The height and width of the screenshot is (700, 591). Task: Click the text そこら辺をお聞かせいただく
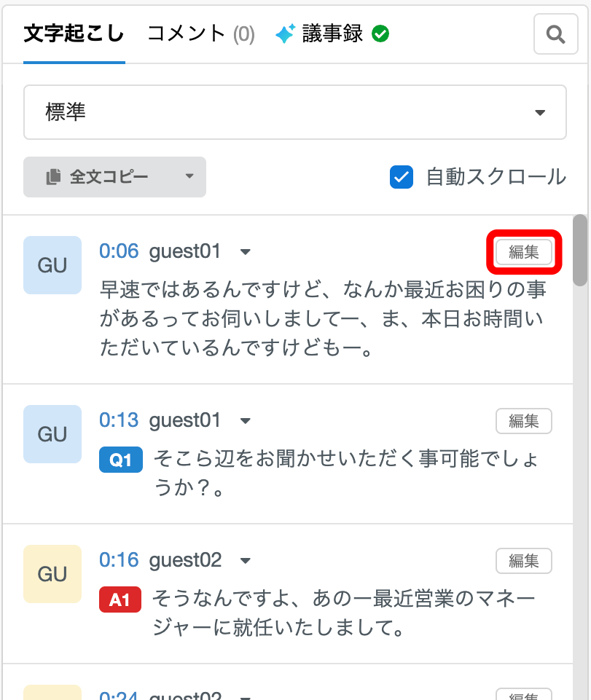[347, 473]
